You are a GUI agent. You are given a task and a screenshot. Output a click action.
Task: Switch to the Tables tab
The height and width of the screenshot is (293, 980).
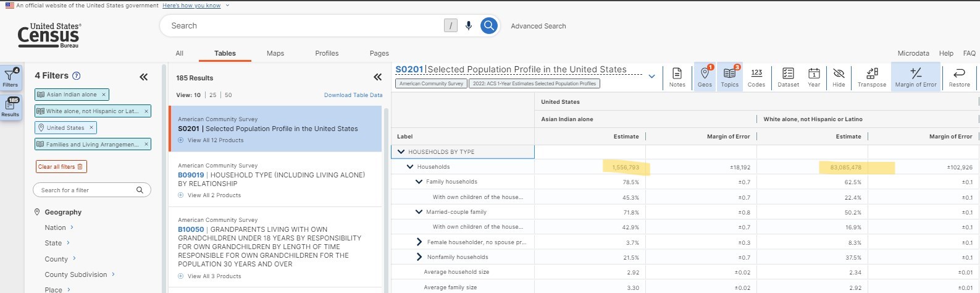225,53
